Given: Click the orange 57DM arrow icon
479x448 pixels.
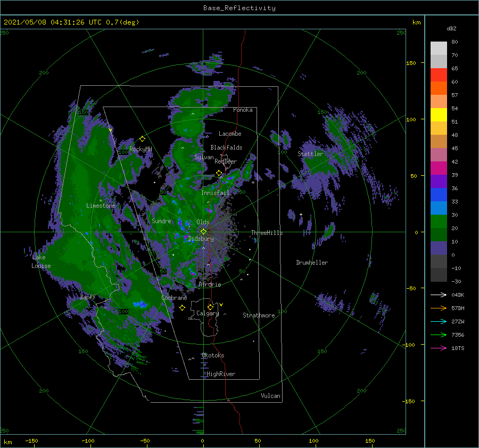Looking at the screenshot, I should (x=439, y=308).
